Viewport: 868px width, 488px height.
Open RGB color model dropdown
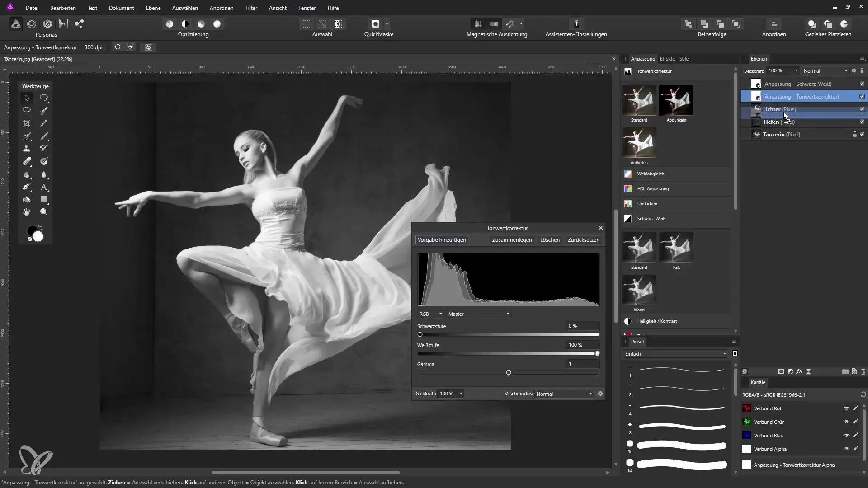[x=430, y=314]
